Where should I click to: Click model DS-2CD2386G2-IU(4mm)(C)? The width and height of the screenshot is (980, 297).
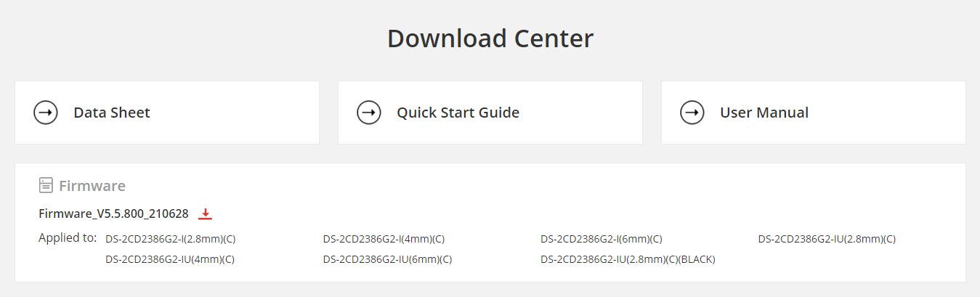(x=170, y=259)
